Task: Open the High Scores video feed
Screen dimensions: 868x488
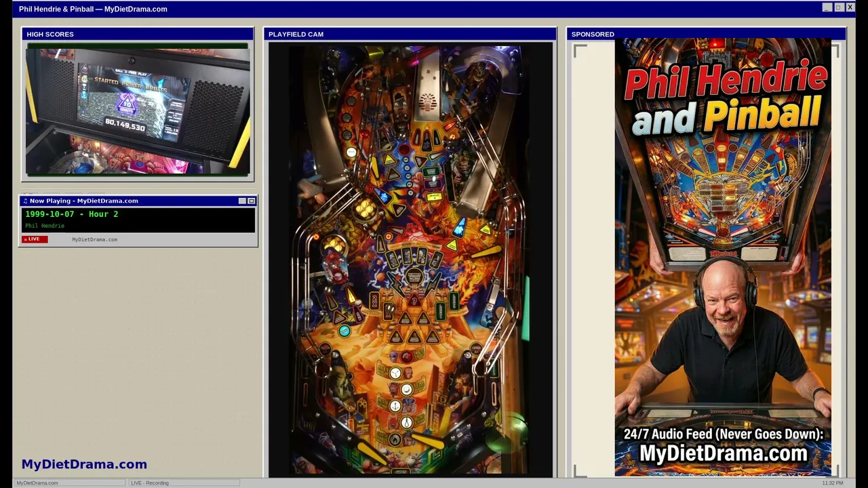Action: [138, 110]
